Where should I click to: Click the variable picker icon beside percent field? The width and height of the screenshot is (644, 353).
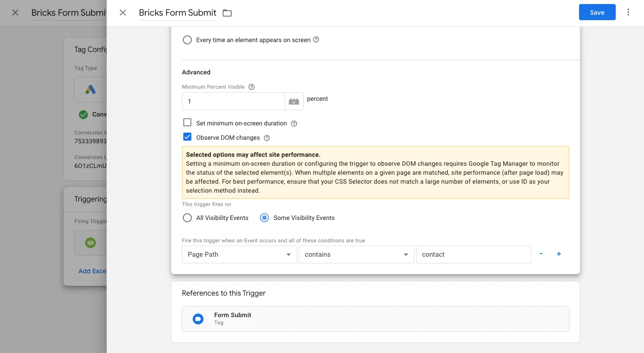294,101
